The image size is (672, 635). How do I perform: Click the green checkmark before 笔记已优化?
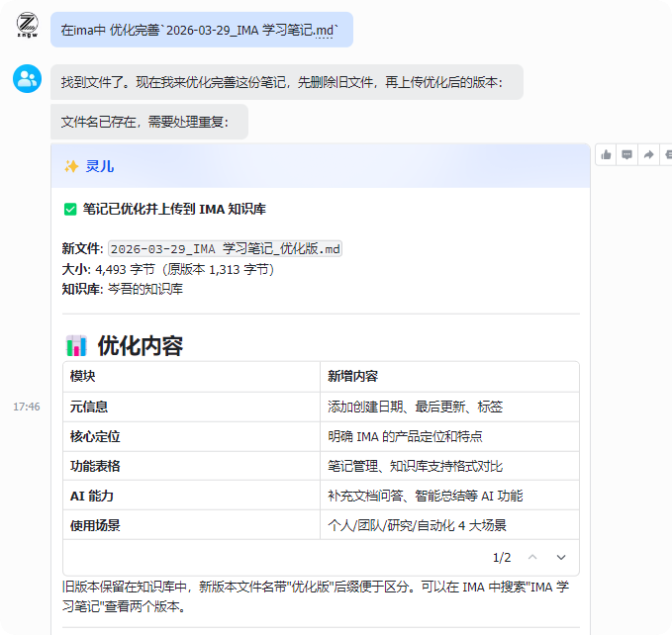(x=70, y=209)
